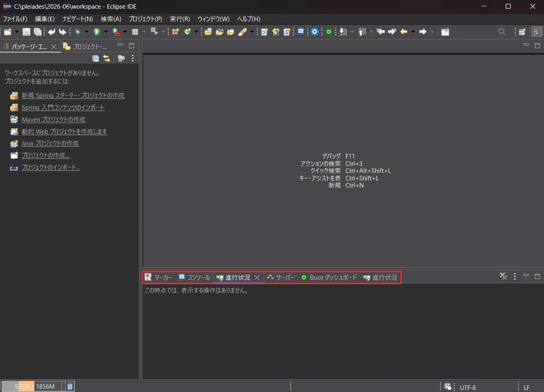The height and width of the screenshot is (392, 544).
Task: Click Maven プロジェクトの作成 link
Action: (x=54, y=120)
